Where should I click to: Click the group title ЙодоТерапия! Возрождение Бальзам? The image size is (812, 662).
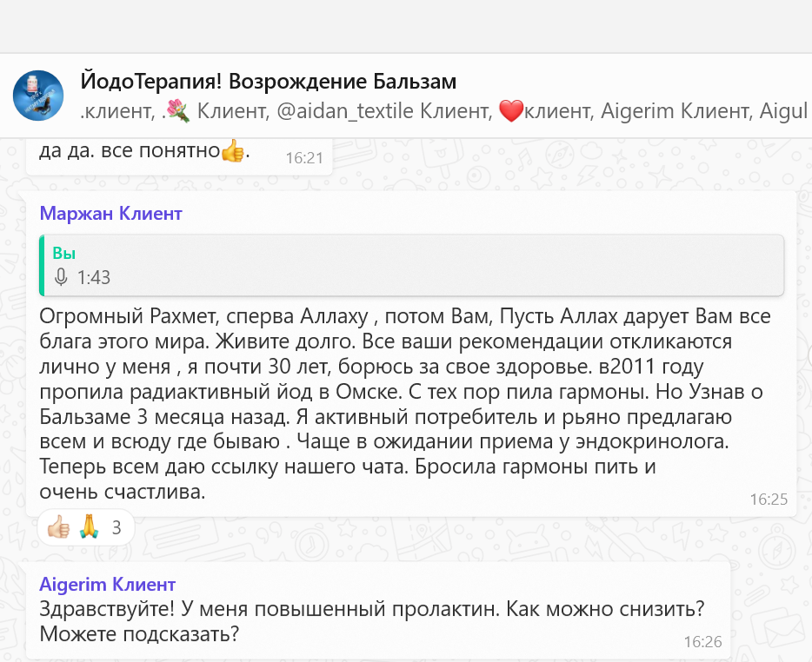pos(268,81)
